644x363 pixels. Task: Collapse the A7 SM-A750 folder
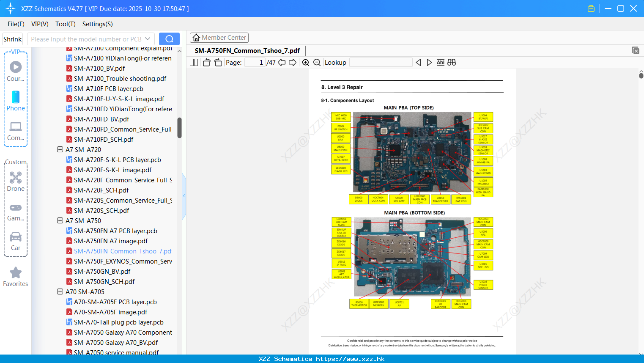click(x=60, y=220)
